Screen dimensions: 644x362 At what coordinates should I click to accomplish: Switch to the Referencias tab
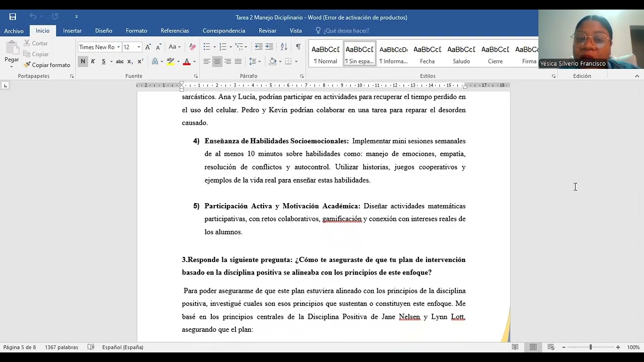click(175, 31)
